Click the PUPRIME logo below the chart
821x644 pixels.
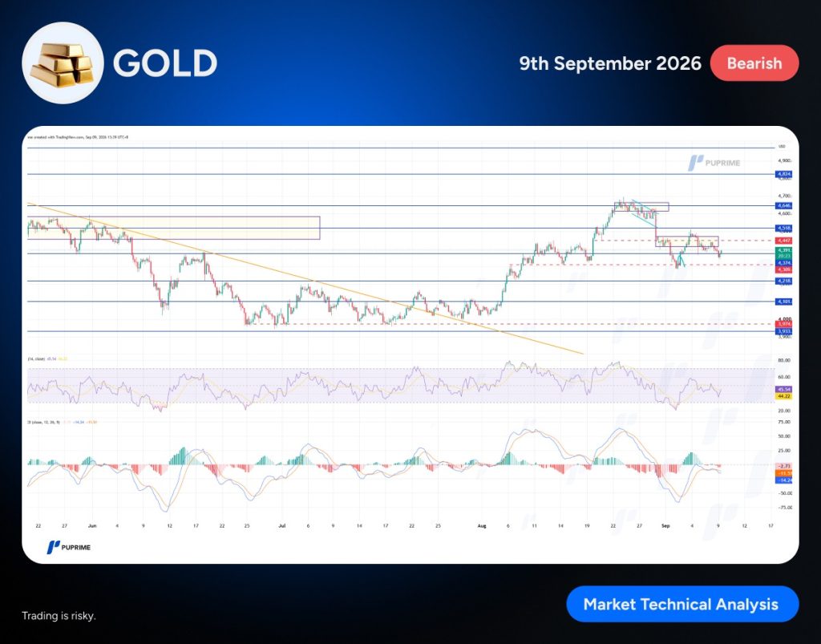click(x=69, y=547)
